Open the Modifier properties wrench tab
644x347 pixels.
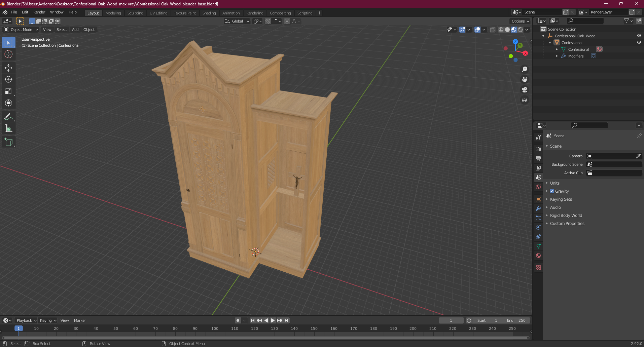coord(538,208)
